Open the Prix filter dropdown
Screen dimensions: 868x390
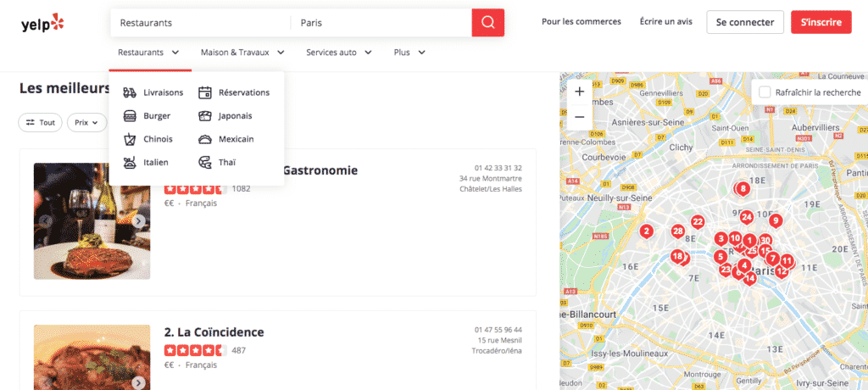tap(87, 122)
